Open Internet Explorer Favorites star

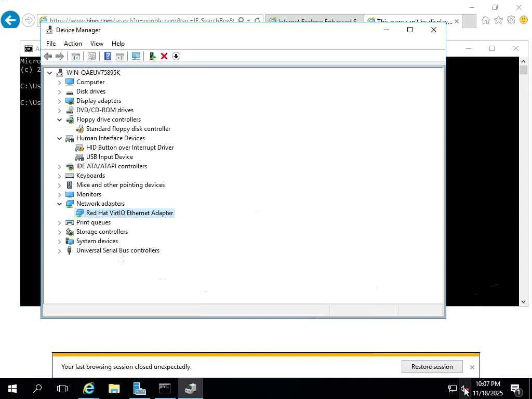(x=498, y=20)
